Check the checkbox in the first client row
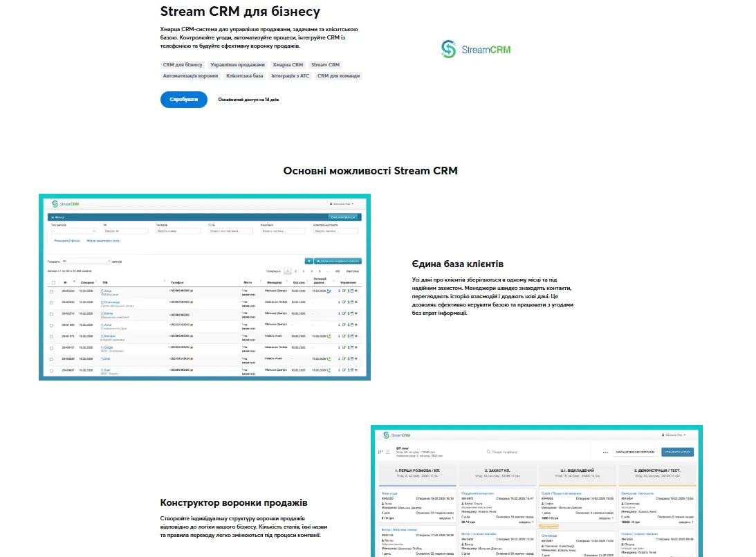The image size is (756, 557). click(x=51, y=291)
